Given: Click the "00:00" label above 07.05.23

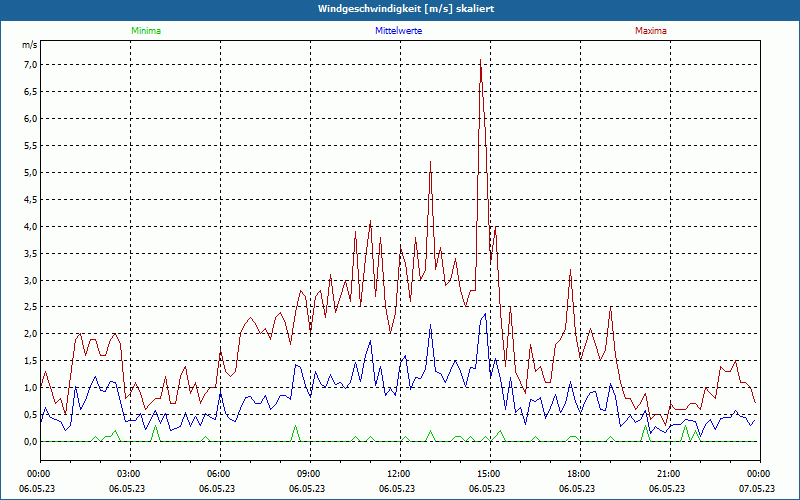Looking at the screenshot, I should pos(760,474).
